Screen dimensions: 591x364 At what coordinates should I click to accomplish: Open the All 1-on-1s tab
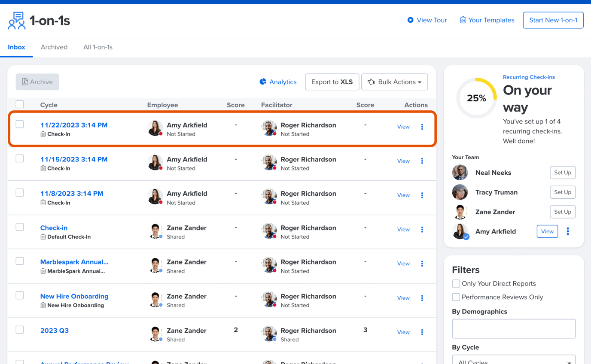[x=98, y=47]
